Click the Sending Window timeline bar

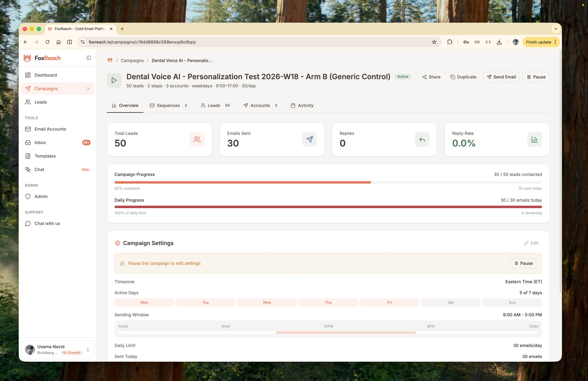(x=328, y=333)
